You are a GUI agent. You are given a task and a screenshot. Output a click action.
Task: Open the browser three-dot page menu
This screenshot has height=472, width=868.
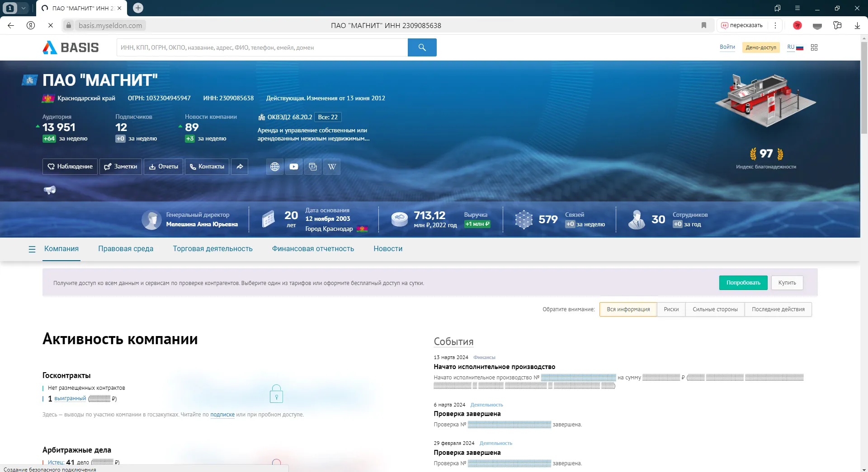click(x=775, y=25)
